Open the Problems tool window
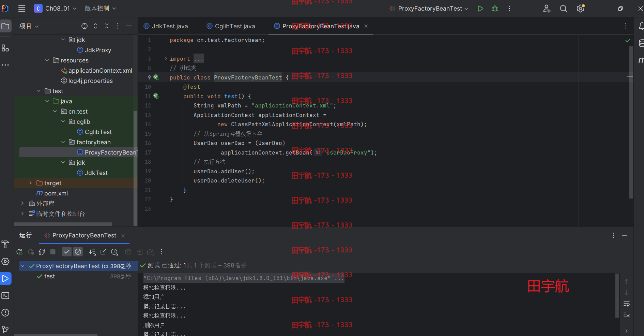The height and width of the screenshot is (336, 644). (5, 312)
